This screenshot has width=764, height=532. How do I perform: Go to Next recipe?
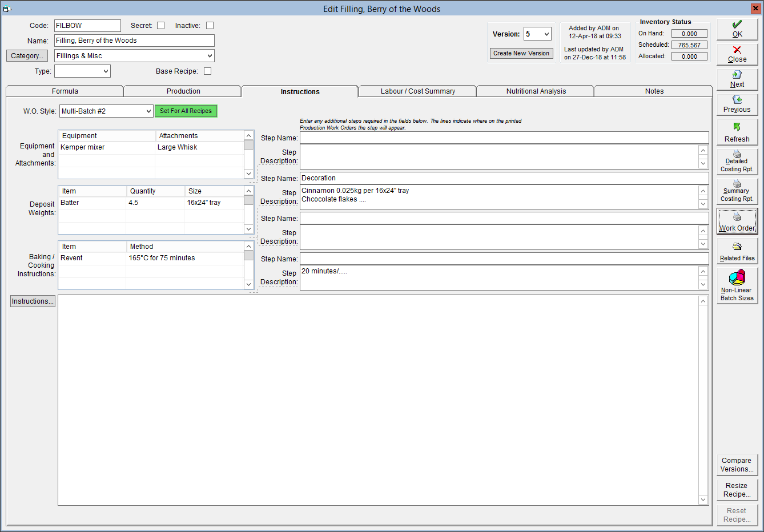pos(737,79)
